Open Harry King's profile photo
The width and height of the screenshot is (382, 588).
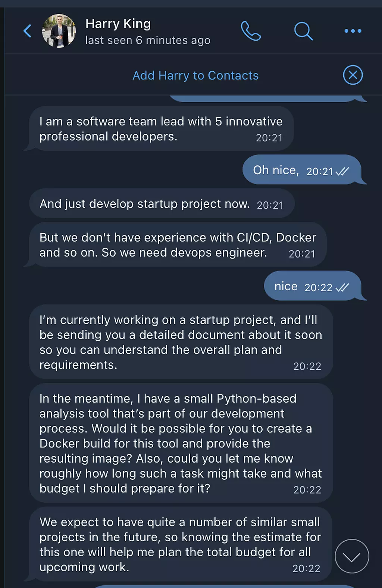tap(59, 31)
